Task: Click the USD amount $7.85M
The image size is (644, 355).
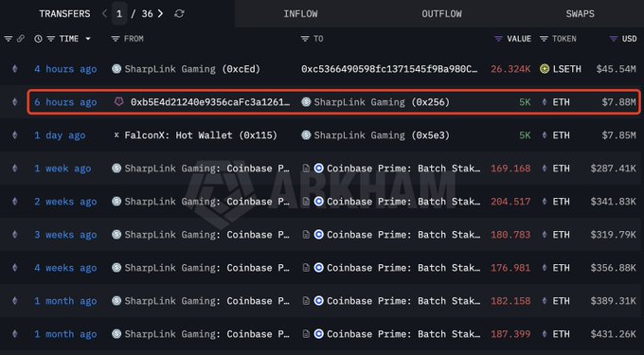Action: pos(619,135)
